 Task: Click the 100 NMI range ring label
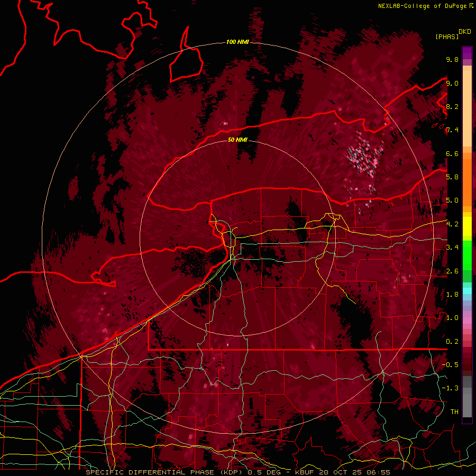pyautogui.click(x=237, y=42)
